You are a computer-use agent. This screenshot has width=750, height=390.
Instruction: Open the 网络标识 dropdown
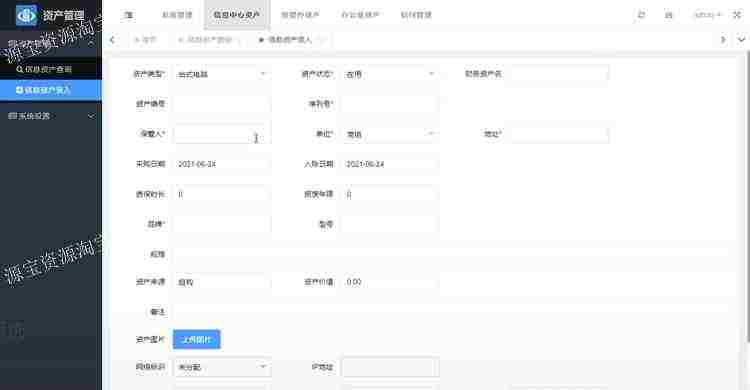coord(221,367)
